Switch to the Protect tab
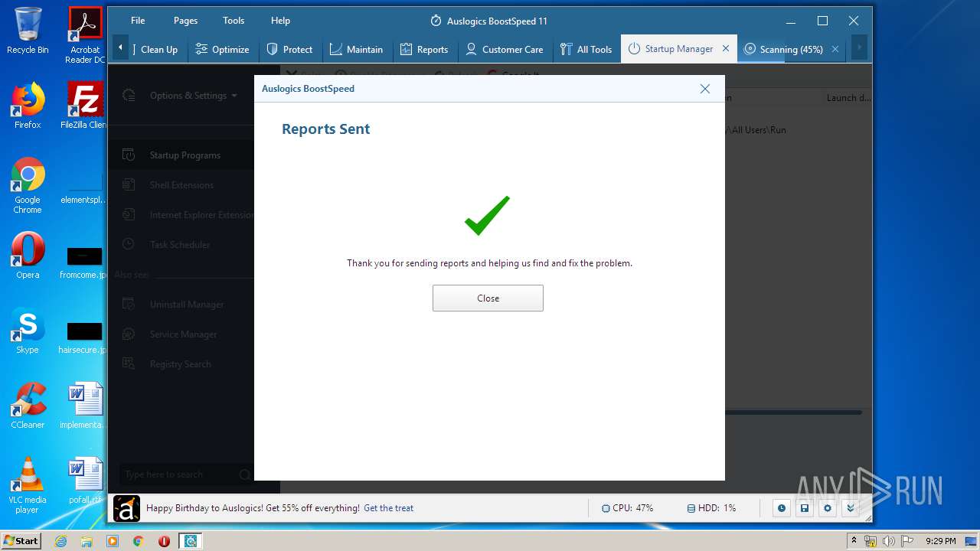Viewport: 980px width, 551px height. click(289, 49)
